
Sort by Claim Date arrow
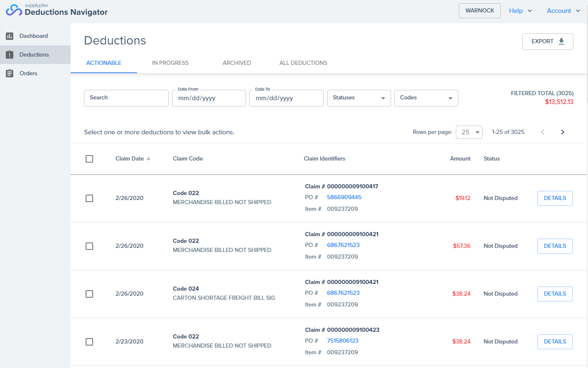(x=148, y=158)
